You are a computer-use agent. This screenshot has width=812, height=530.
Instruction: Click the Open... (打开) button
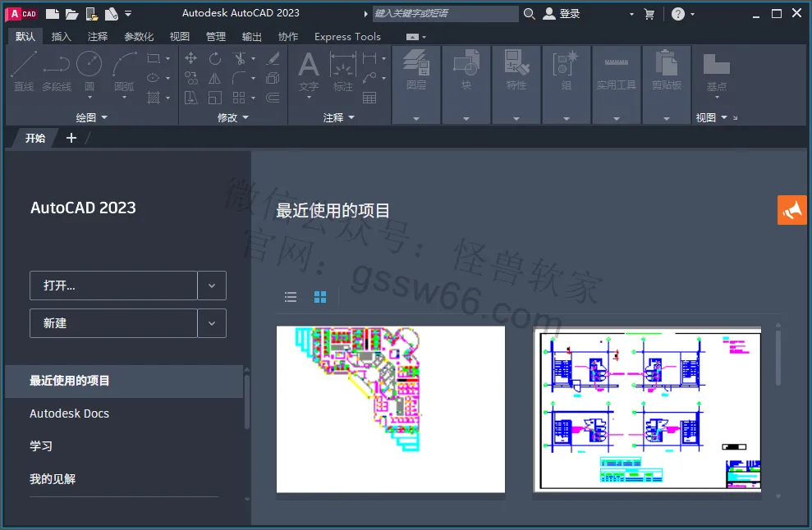point(113,286)
